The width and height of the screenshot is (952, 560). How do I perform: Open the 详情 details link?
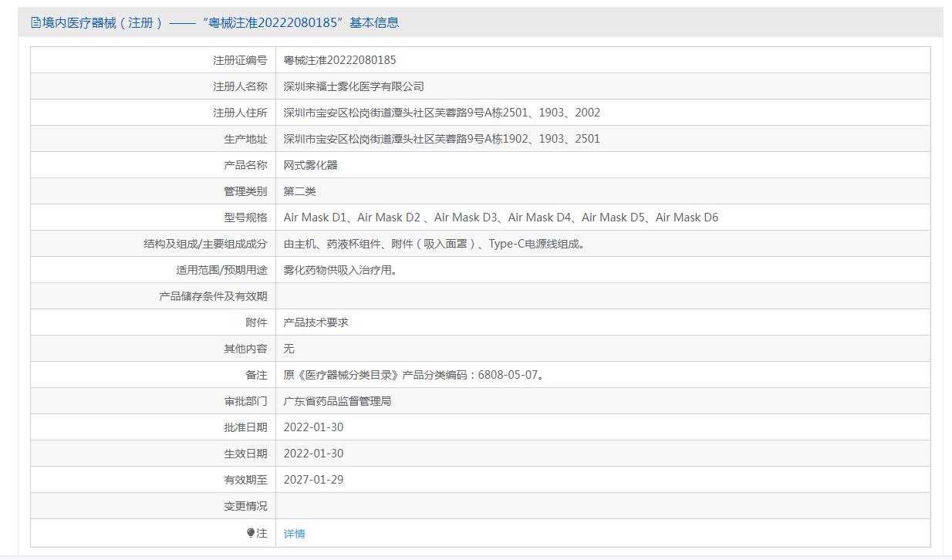click(x=295, y=533)
